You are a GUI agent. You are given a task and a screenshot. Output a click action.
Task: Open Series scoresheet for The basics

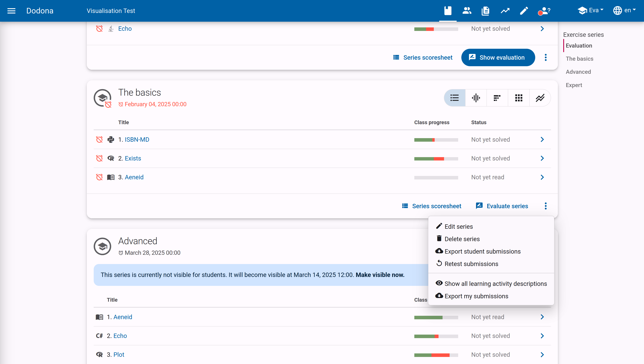[x=431, y=206]
